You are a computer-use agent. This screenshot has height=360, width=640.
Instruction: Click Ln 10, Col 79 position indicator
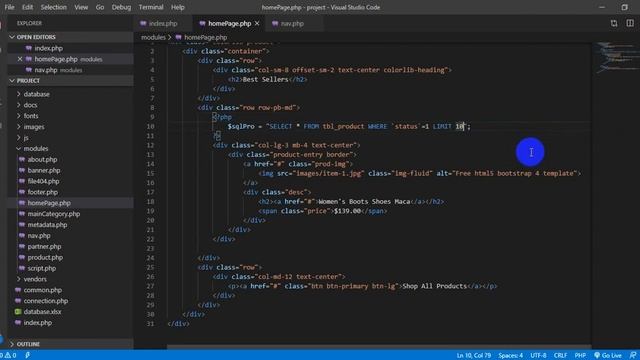473,356
